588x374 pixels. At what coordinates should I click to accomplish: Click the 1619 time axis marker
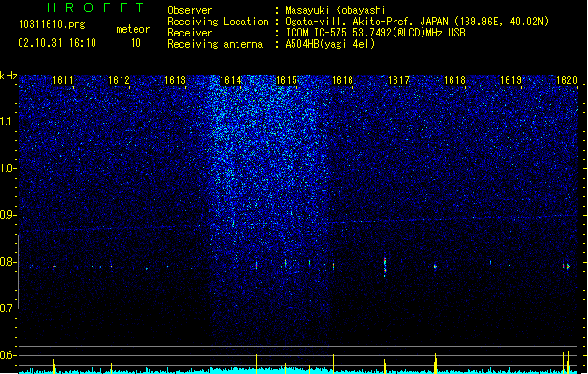[x=510, y=80]
